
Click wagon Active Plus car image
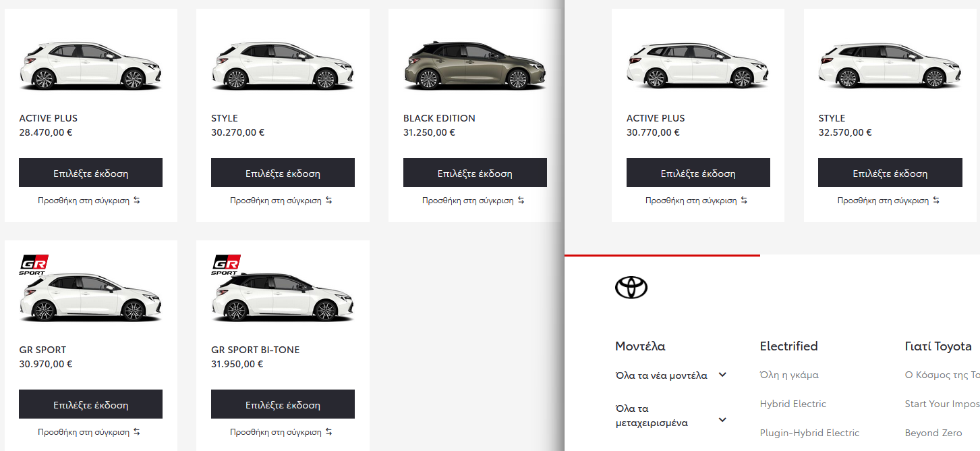(x=698, y=66)
